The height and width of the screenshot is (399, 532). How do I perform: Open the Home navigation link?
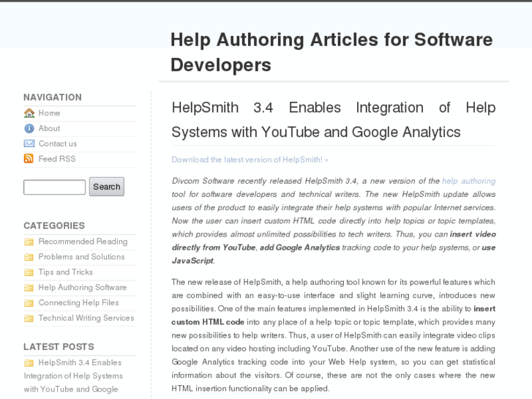[49, 113]
